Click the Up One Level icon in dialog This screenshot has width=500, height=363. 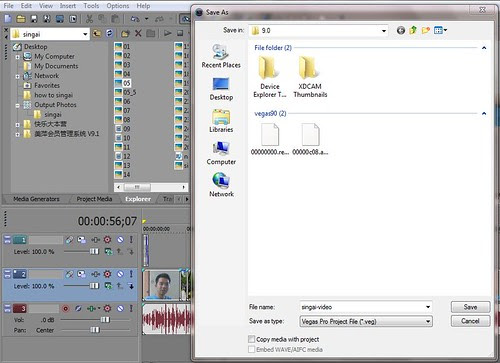click(413, 30)
